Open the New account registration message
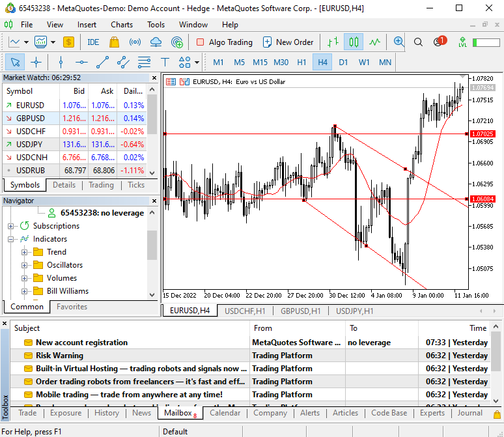504x437 pixels. (250, 343)
